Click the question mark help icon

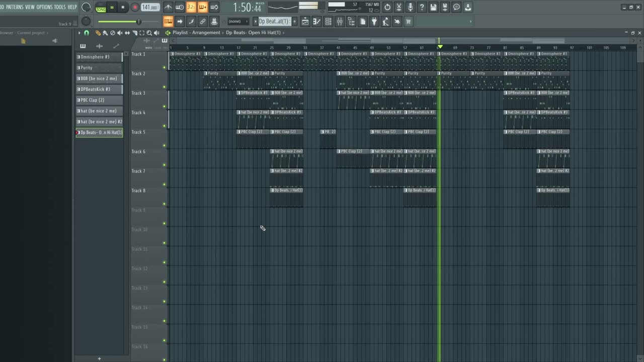[422, 7]
